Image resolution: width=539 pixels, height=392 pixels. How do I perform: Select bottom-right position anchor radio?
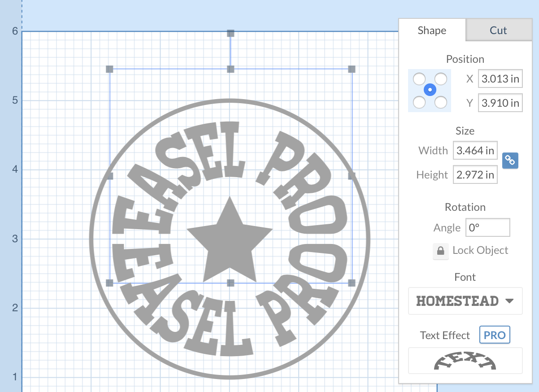click(441, 102)
